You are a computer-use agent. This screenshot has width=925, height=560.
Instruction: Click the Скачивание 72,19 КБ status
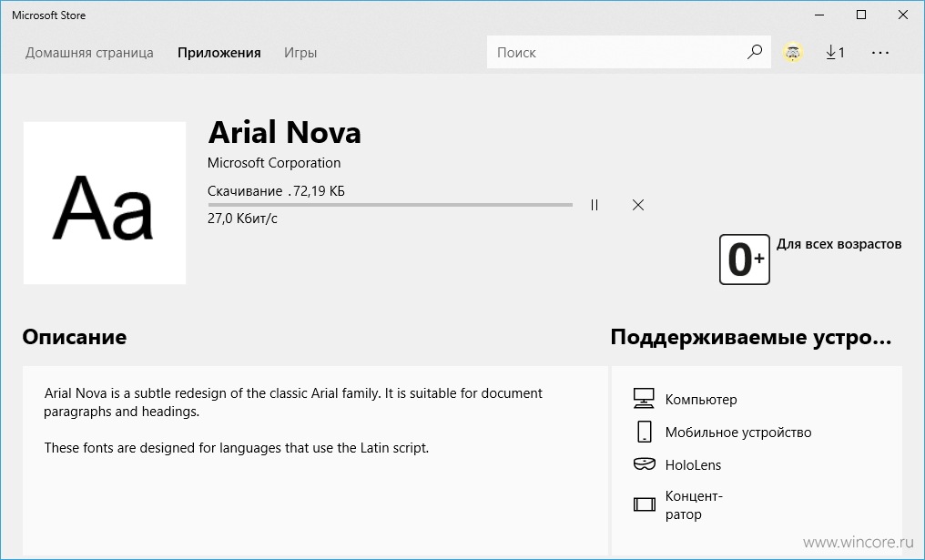click(x=276, y=191)
